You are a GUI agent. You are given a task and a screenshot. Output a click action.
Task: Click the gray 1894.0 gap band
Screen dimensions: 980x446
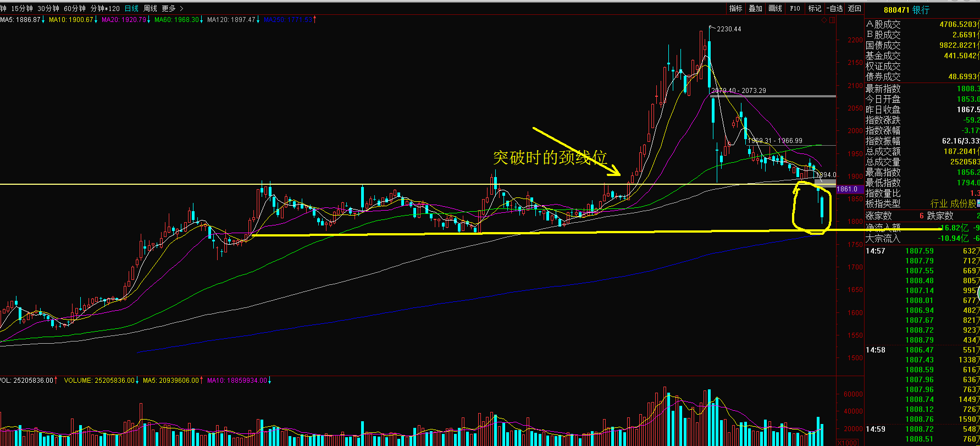pyautogui.click(x=825, y=181)
